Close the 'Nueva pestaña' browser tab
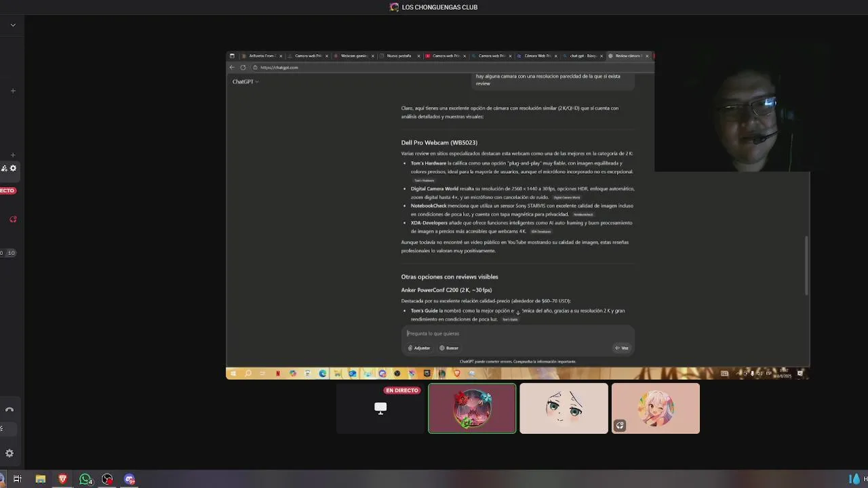The image size is (868, 488). [x=418, y=56]
